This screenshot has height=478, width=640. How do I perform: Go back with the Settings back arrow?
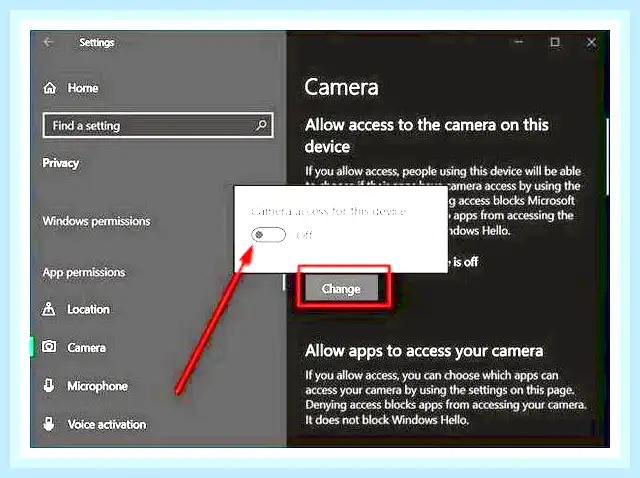49,42
